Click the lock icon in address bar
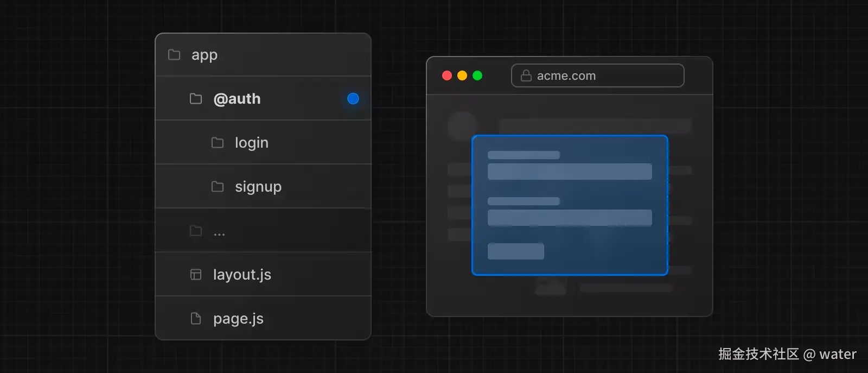 526,75
